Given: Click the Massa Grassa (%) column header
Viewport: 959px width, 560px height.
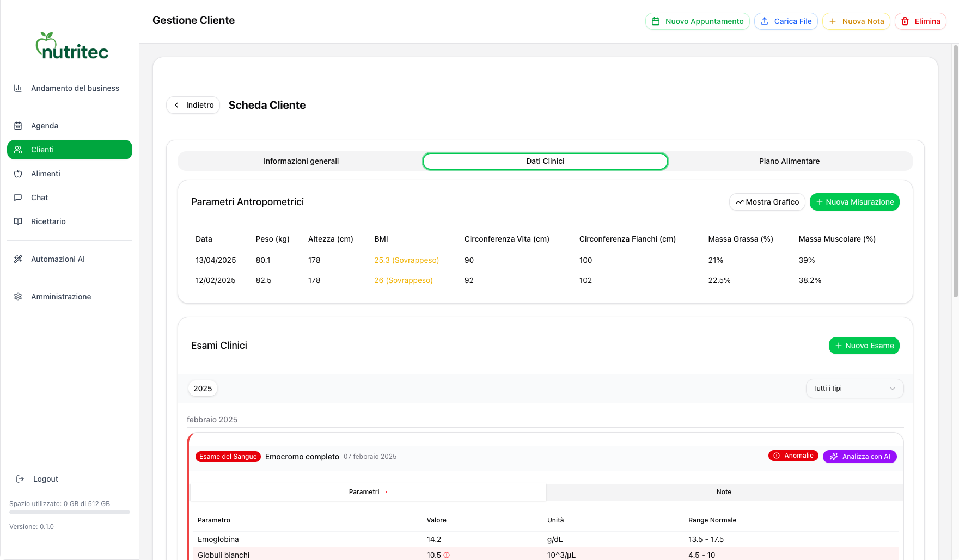Looking at the screenshot, I should 741,239.
